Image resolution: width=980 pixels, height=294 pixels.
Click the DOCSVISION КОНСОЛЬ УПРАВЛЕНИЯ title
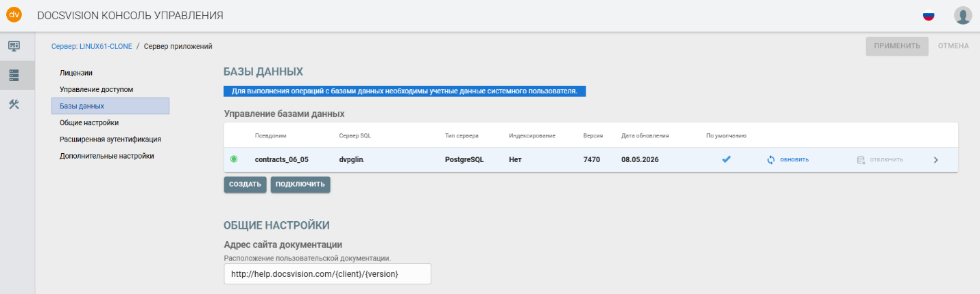[x=130, y=15]
